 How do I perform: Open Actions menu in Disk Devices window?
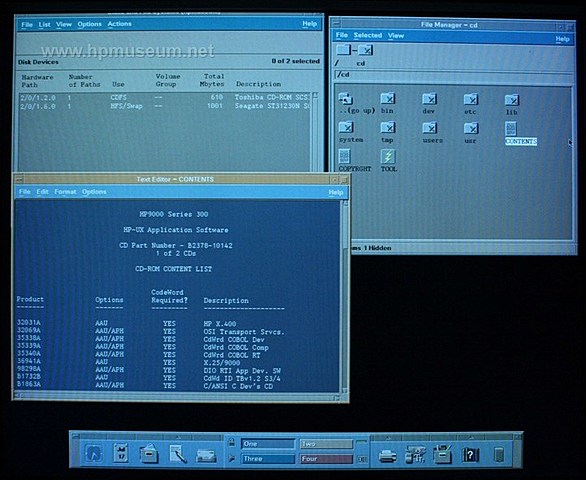[119, 24]
